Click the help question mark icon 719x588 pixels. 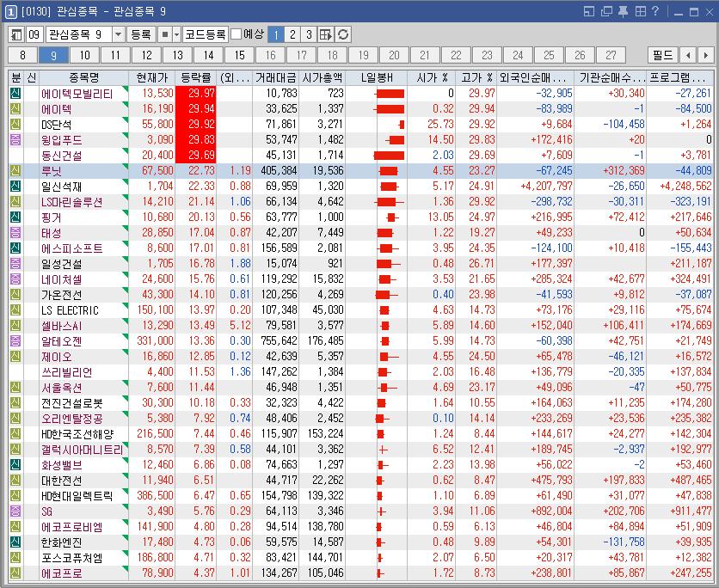[655, 11]
